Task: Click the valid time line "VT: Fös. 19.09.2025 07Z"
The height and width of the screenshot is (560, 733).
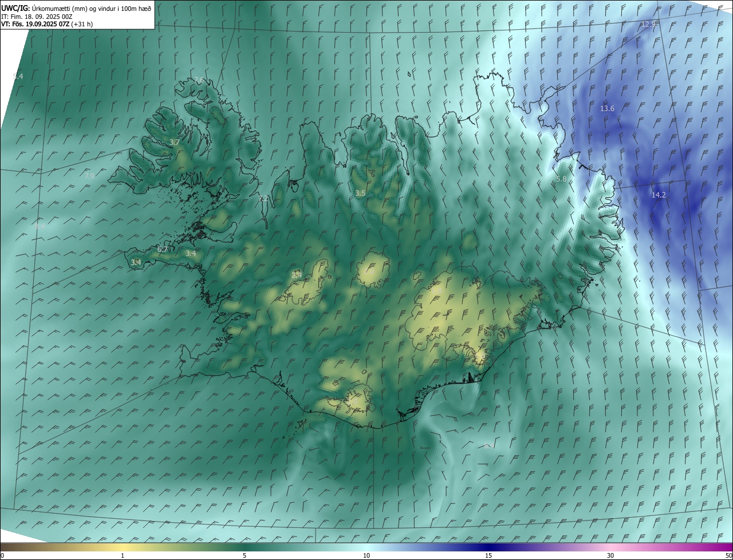Action: [x=34, y=24]
